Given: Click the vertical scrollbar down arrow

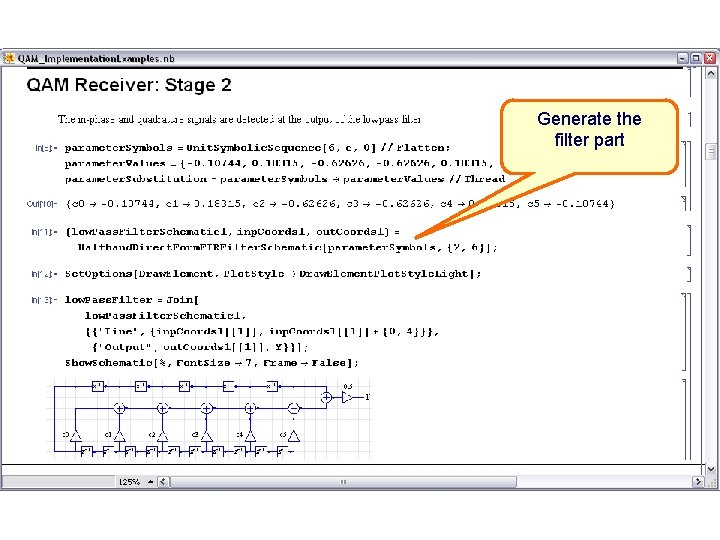Looking at the screenshot, I should coord(711,469).
